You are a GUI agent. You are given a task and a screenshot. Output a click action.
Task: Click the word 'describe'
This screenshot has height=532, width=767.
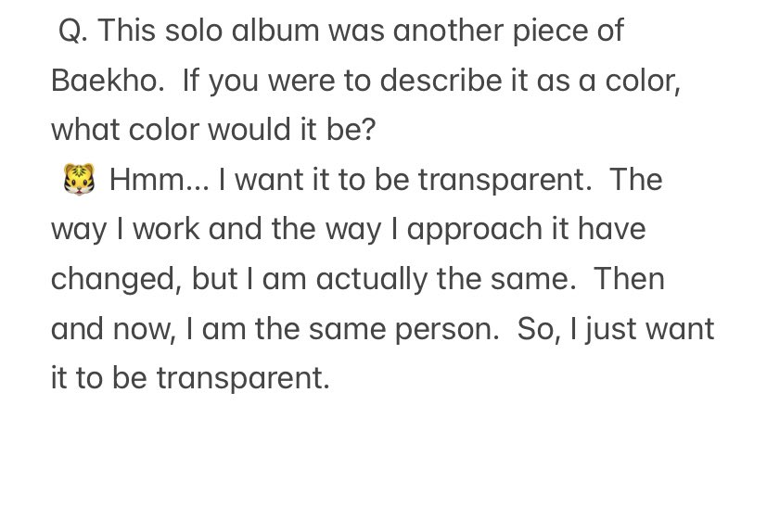pos(441,81)
